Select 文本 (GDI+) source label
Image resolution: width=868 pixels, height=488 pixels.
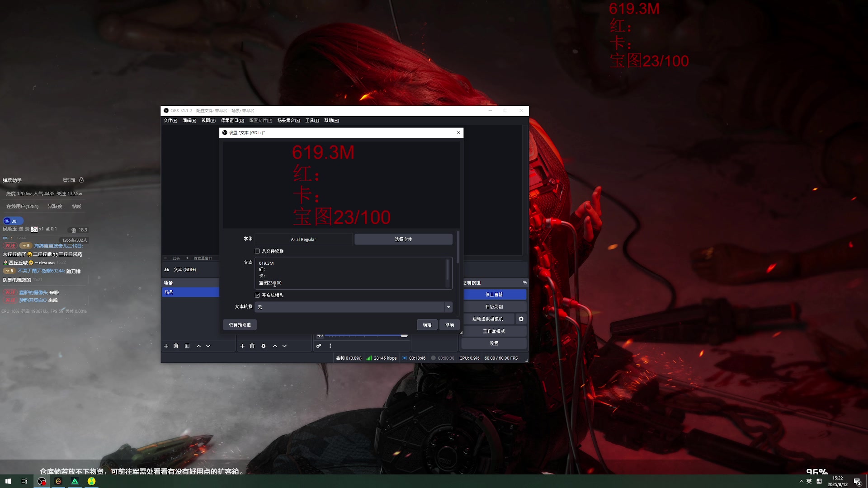tap(185, 270)
